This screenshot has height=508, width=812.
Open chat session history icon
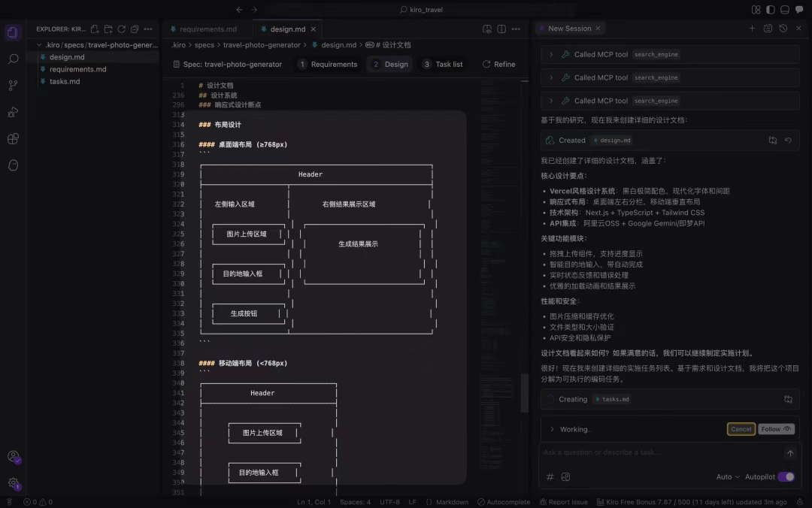click(783, 29)
